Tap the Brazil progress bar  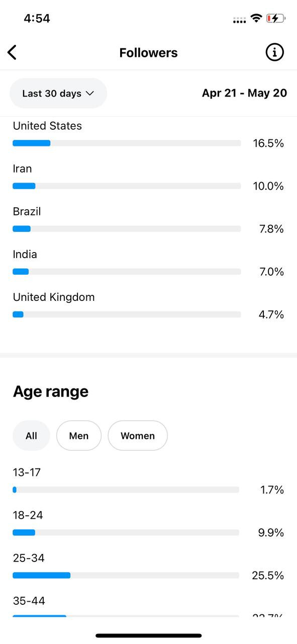click(x=127, y=229)
